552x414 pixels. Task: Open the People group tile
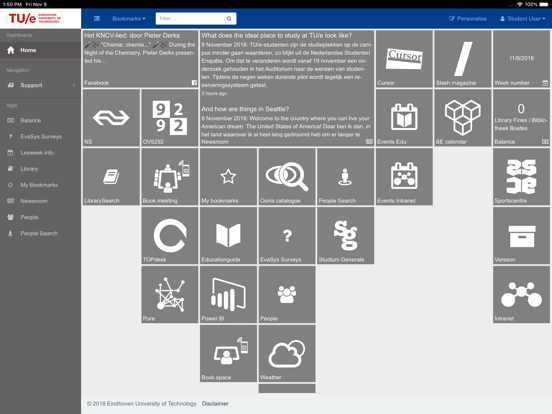point(287,294)
